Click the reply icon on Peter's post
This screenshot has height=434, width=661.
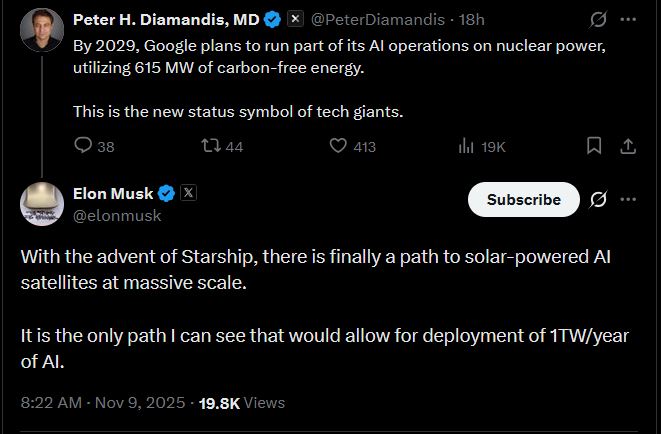click(84, 146)
